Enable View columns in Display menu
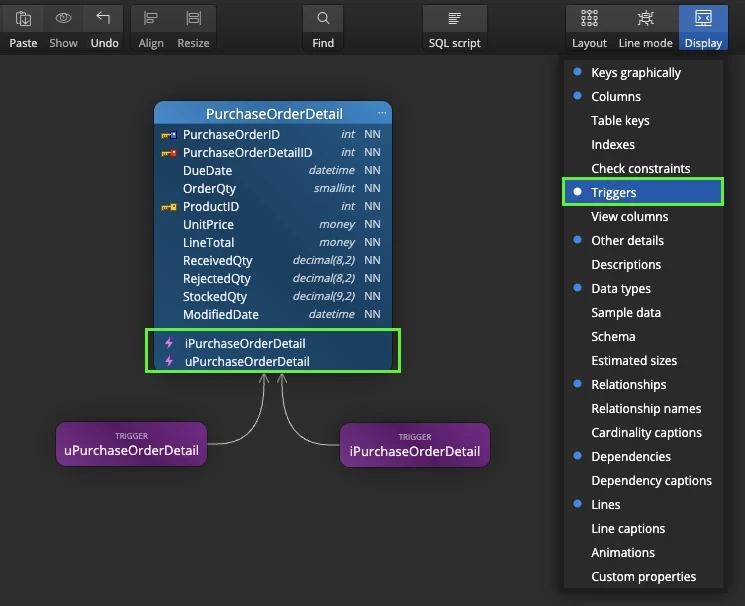 [x=643, y=216]
